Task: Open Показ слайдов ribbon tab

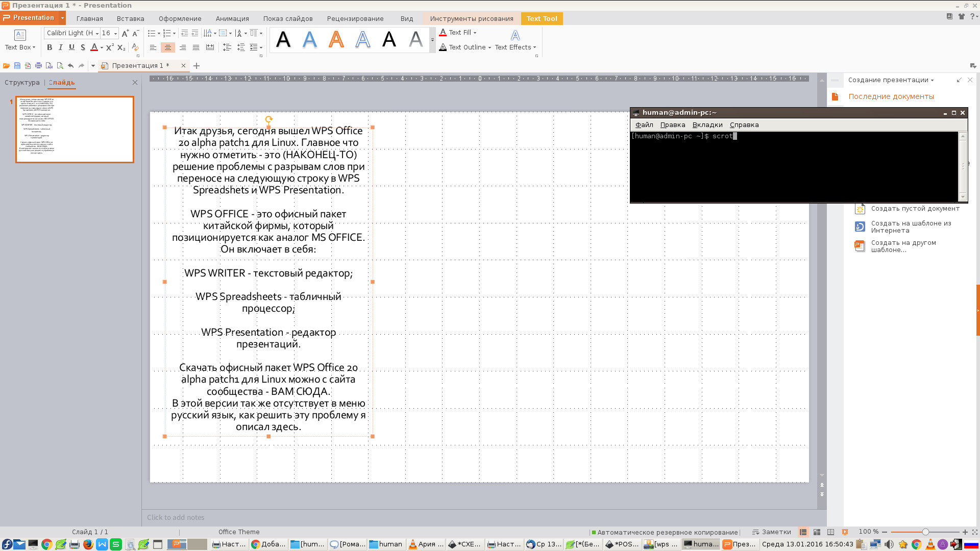Action: pos(288,19)
